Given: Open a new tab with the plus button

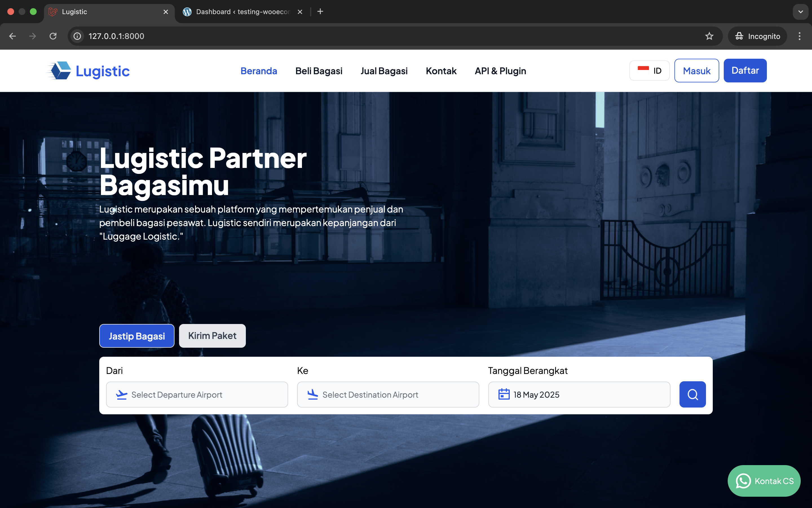Looking at the screenshot, I should pyautogui.click(x=320, y=11).
